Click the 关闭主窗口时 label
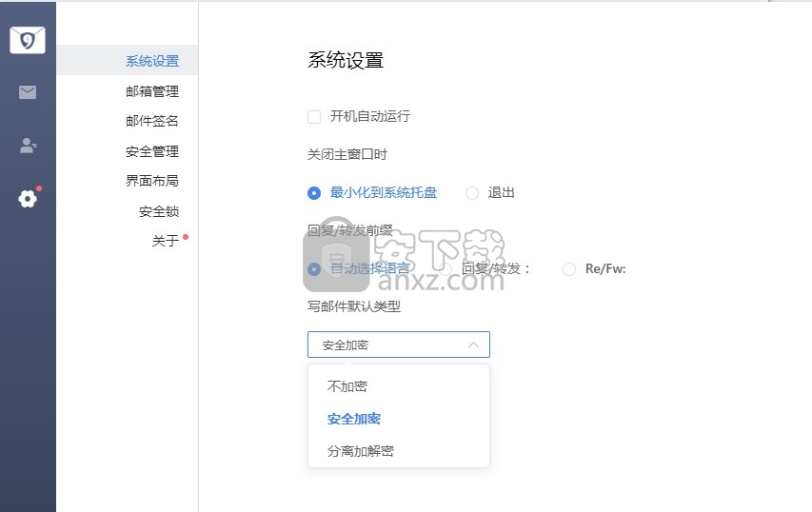This screenshot has height=512, width=812. pos(347,154)
